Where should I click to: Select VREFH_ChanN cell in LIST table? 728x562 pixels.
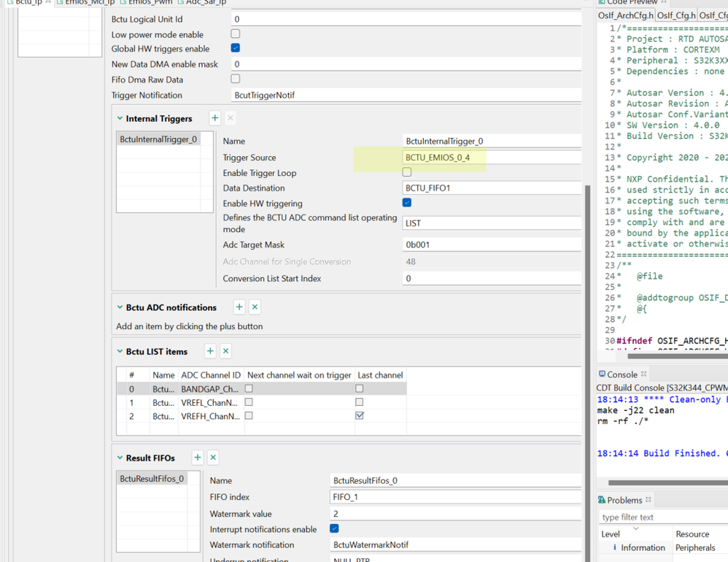coord(211,416)
